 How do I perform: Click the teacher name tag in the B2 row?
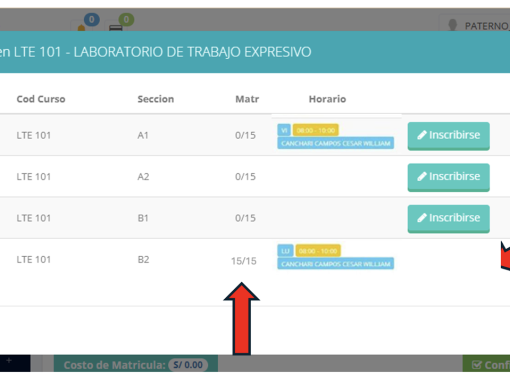336,264
